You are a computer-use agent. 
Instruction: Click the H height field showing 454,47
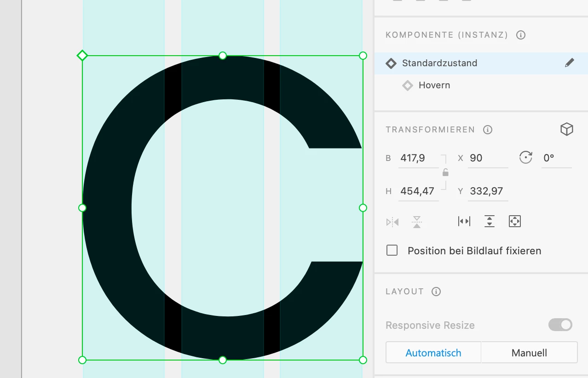[419, 191]
